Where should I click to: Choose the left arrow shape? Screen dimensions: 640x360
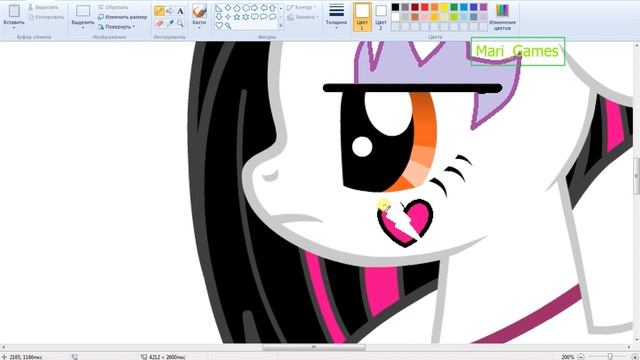[x=264, y=8]
